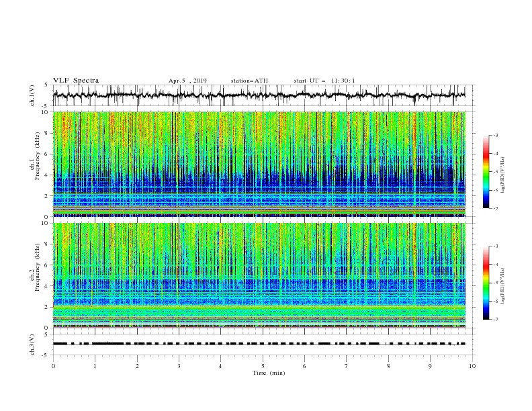Viewport: 532px width, 411px height.
Task: Click the time axis tick label '8'
Action: click(x=388, y=366)
